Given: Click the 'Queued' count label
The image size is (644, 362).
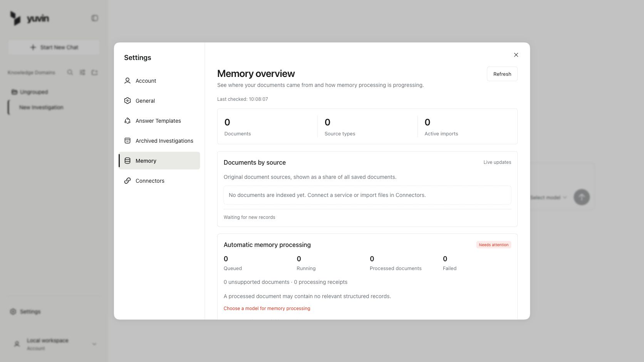Looking at the screenshot, I should coord(233,269).
